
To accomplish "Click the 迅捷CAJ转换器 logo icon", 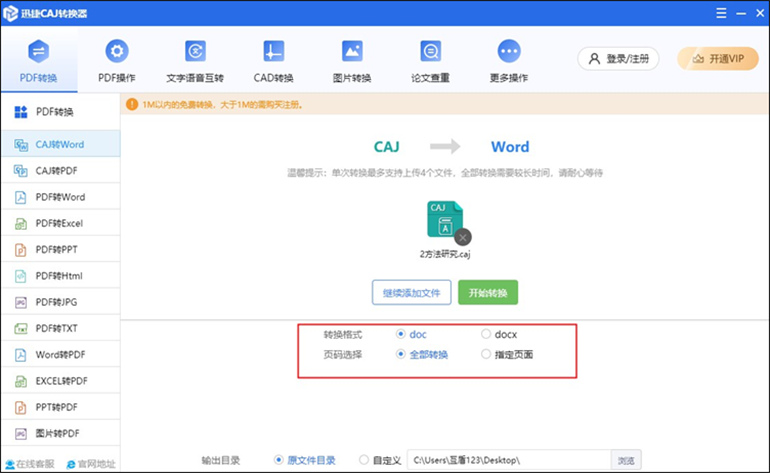I will 10,13.
